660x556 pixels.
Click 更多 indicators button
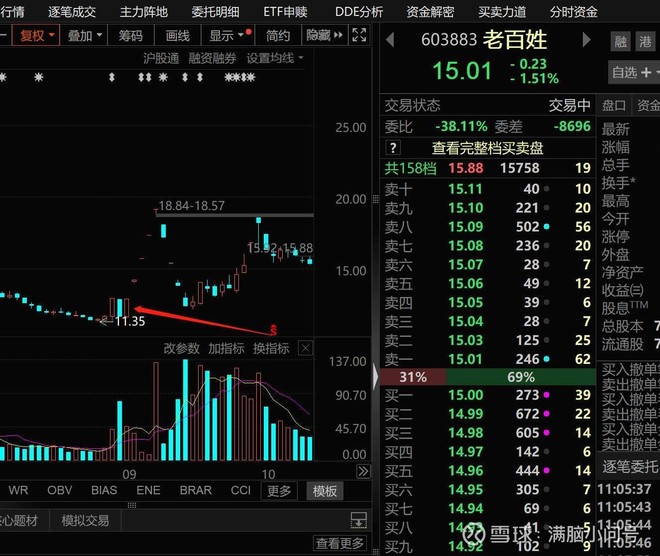point(279,491)
